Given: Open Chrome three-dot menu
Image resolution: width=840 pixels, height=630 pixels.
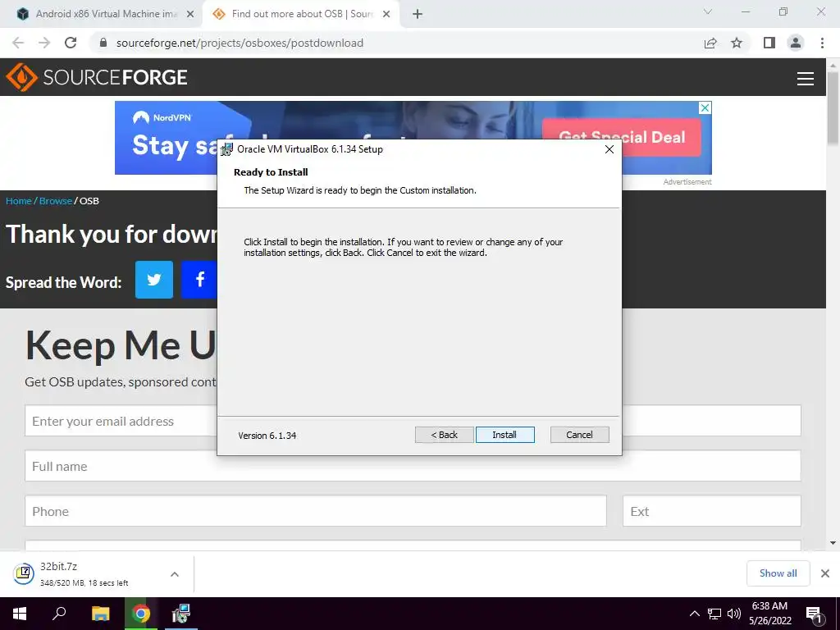Looking at the screenshot, I should click(822, 43).
